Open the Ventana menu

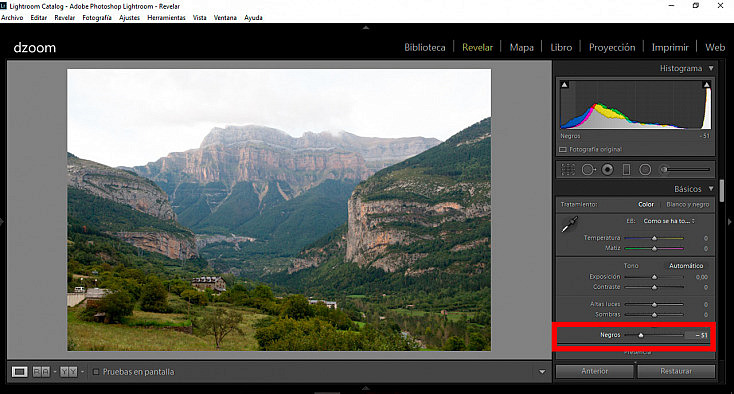click(x=225, y=18)
